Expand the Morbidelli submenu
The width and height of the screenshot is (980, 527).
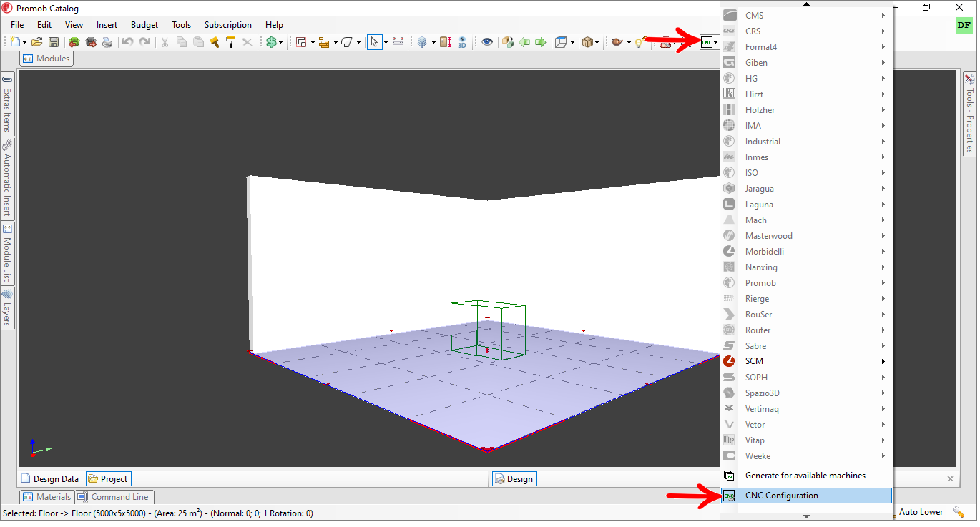(883, 251)
